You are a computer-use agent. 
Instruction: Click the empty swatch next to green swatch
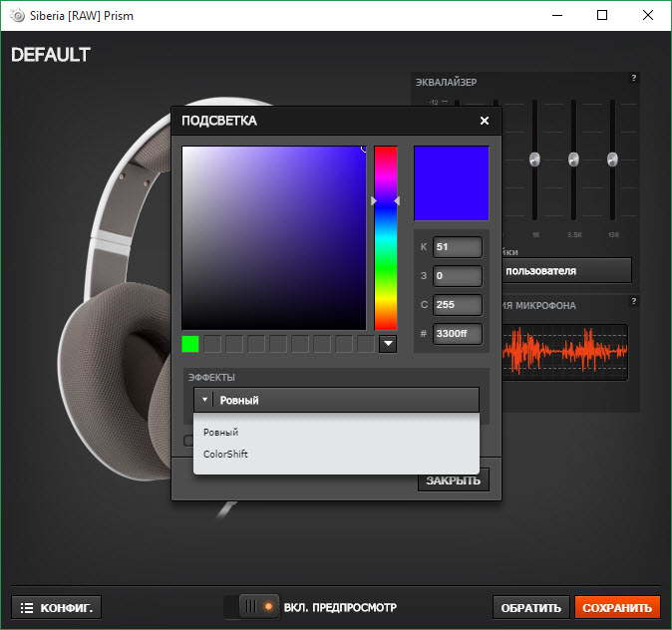212,344
